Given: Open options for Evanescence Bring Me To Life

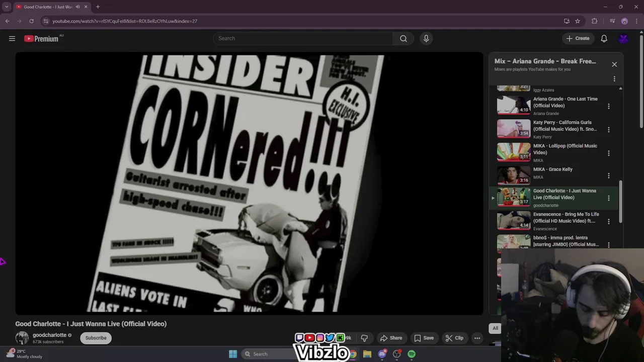Looking at the screenshot, I should [x=609, y=221].
